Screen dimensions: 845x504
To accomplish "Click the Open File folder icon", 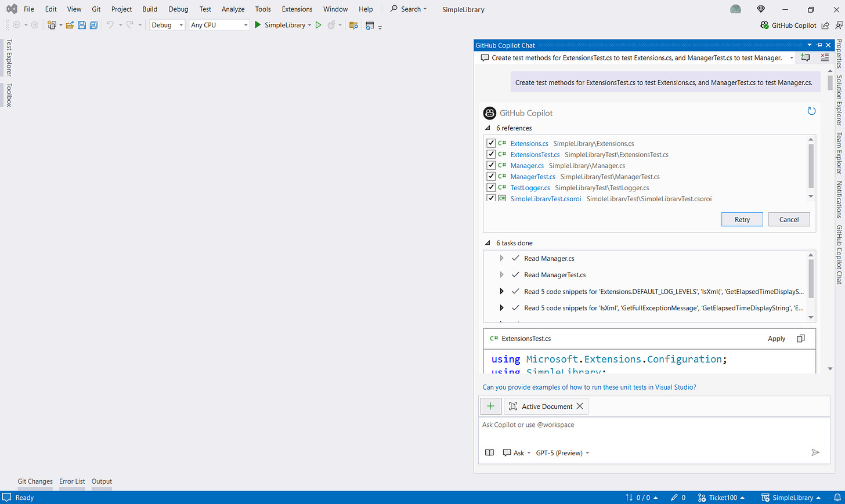I will (x=70, y=25).
